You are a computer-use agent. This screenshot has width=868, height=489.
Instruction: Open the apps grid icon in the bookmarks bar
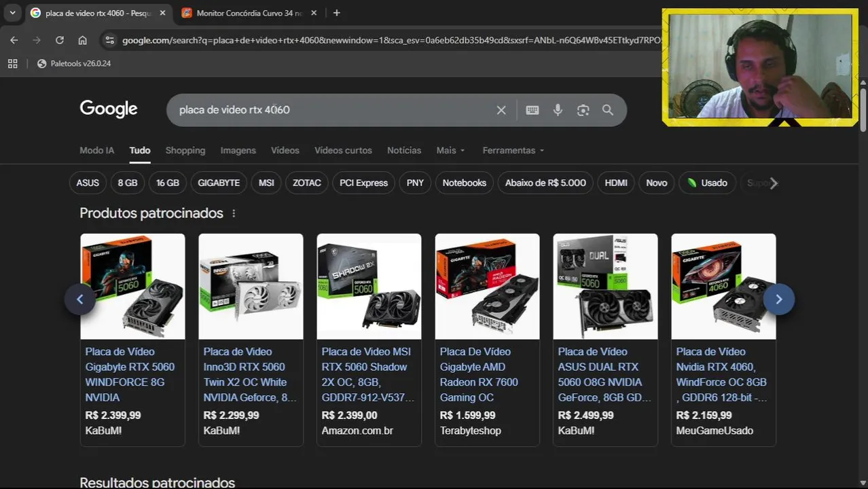pyautogui.click(x=12, y=63)
